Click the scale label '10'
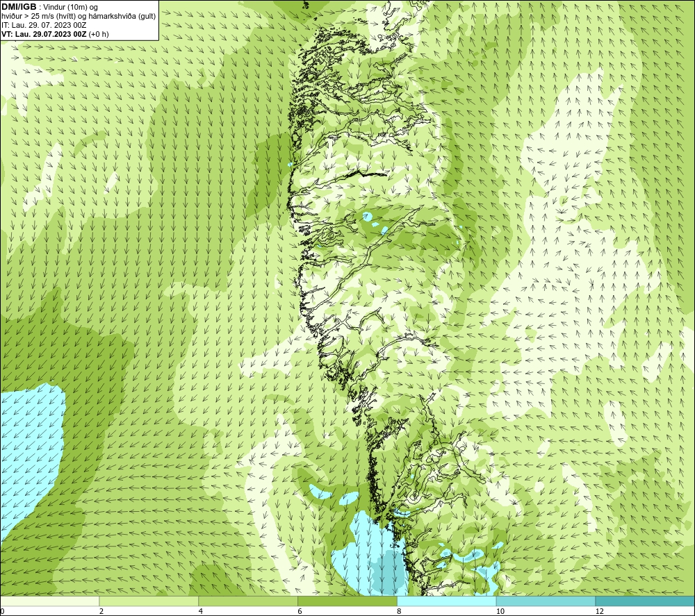The height and width of the screenshot is (616, 695). (x=500, y=611)
